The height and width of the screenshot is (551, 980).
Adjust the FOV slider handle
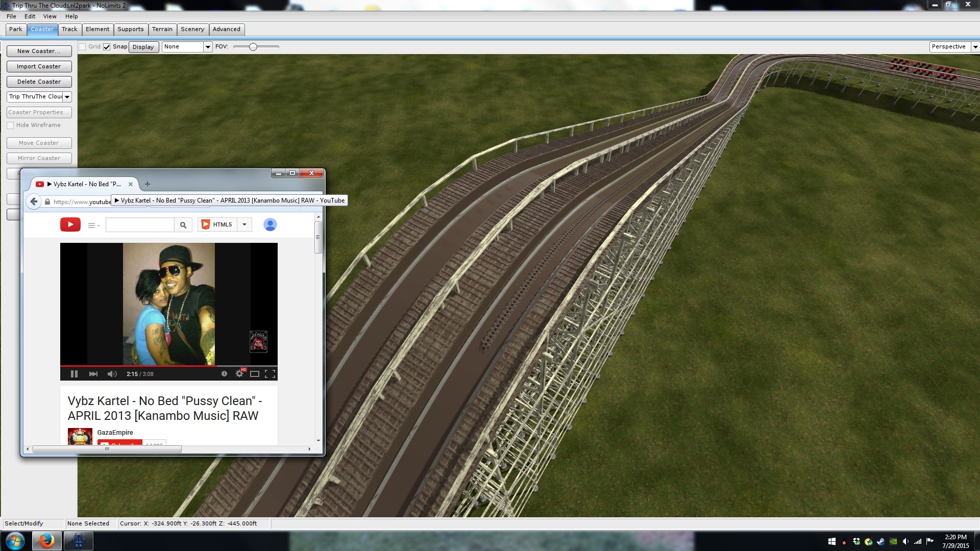(x=253, y=47)
